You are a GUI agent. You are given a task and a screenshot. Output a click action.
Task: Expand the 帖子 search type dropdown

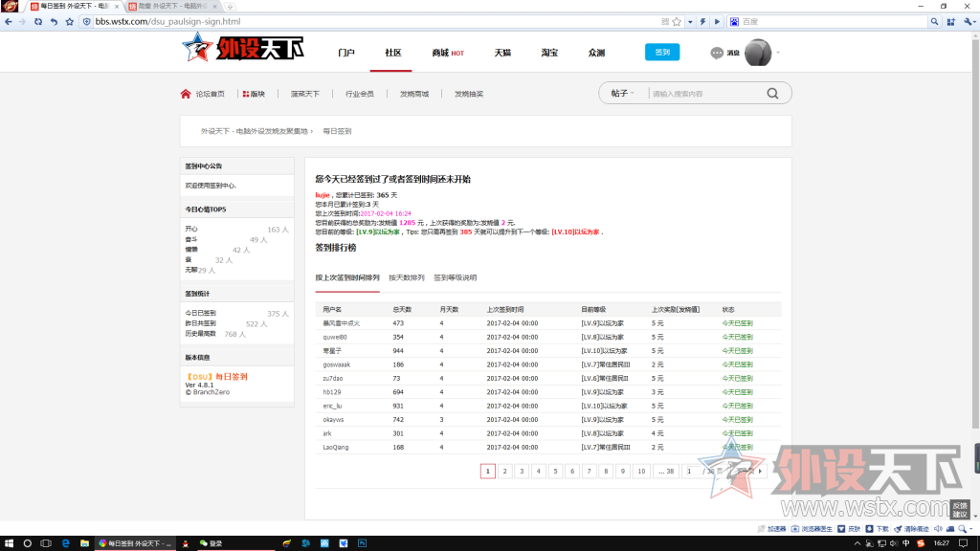click(x=622, y=94)
